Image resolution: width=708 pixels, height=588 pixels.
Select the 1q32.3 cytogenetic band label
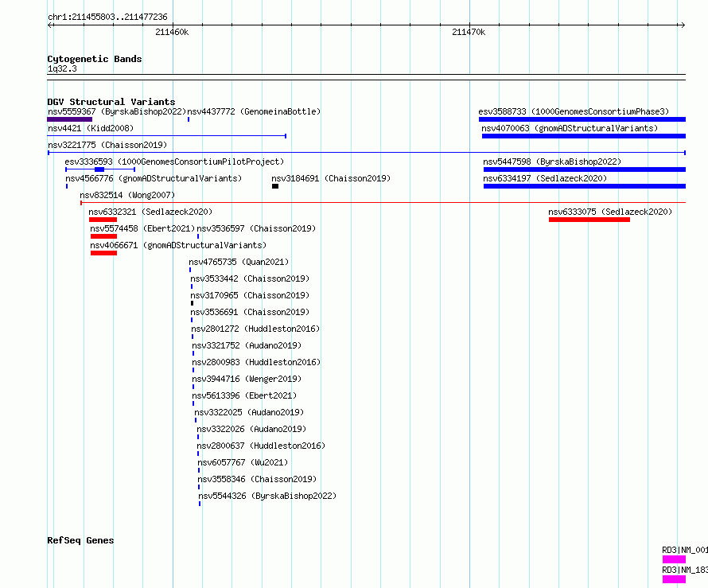[62, 68]
